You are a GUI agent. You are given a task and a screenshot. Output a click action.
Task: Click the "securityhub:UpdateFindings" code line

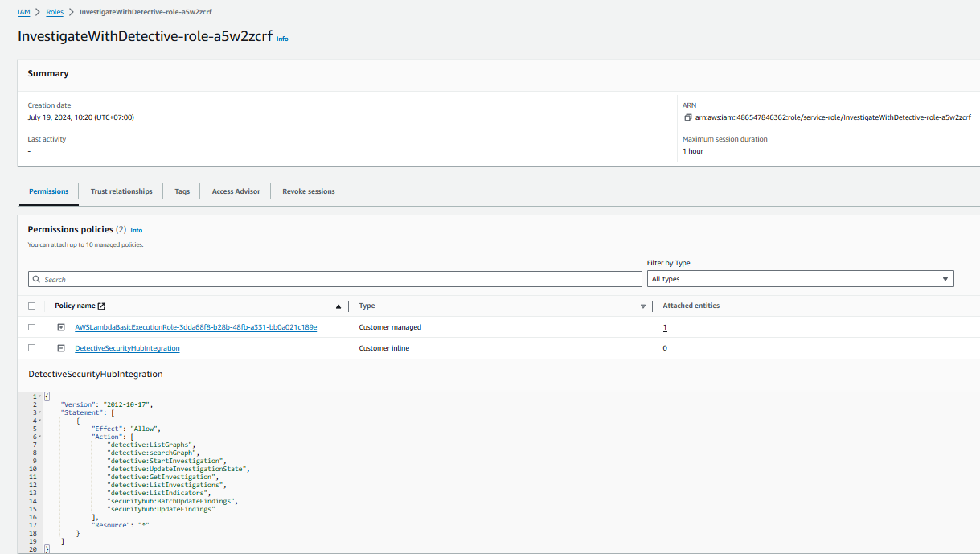pos(162,509)
